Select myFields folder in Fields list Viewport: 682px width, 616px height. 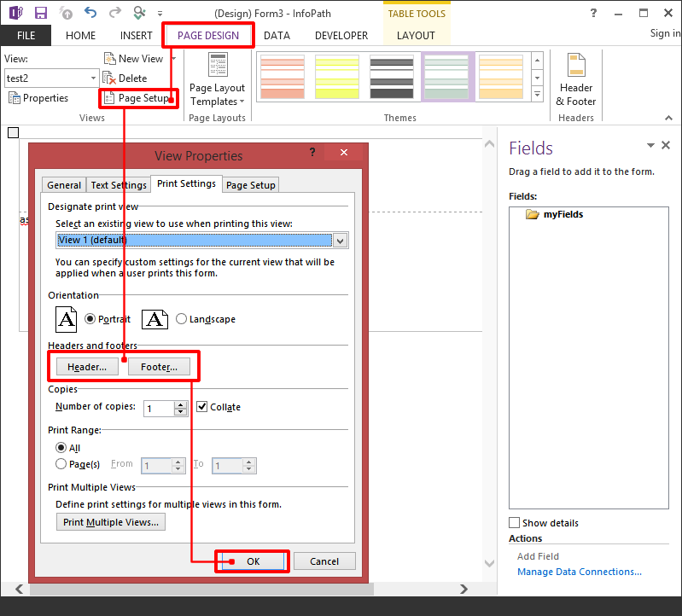click(x=555, y=214)
